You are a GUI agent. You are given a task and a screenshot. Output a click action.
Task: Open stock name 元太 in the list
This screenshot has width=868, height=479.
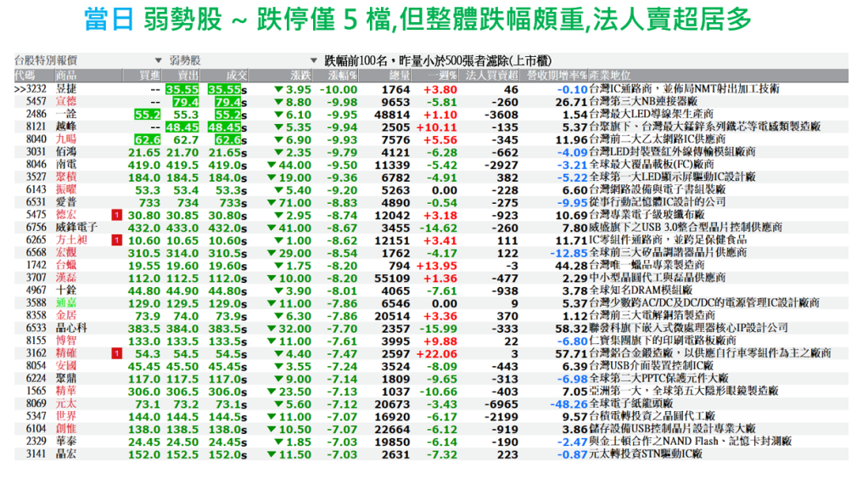[66, 403]
